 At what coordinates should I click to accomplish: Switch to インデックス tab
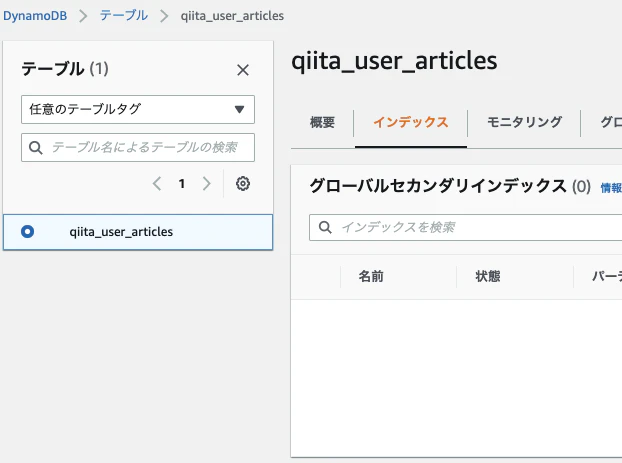pos(411,122)
